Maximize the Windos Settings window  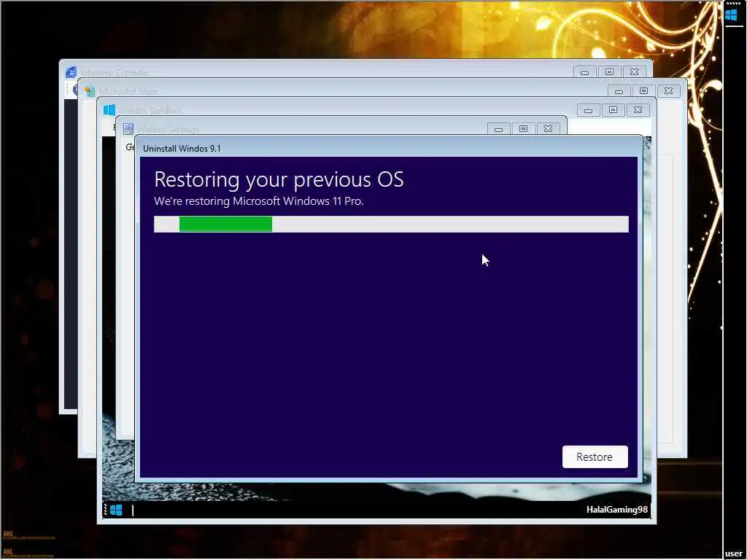click(523, 129)
